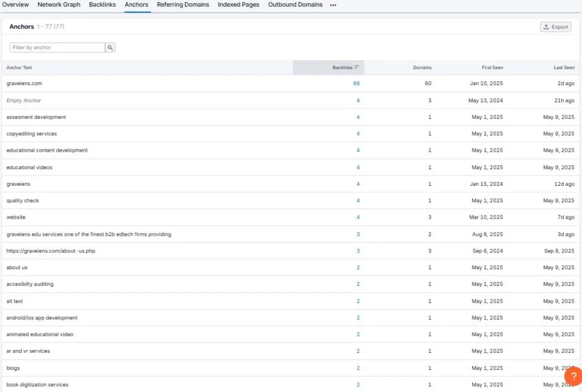Click the Backlinks column sort icon
Screen dimensions: 582x392
click(357, 68)
